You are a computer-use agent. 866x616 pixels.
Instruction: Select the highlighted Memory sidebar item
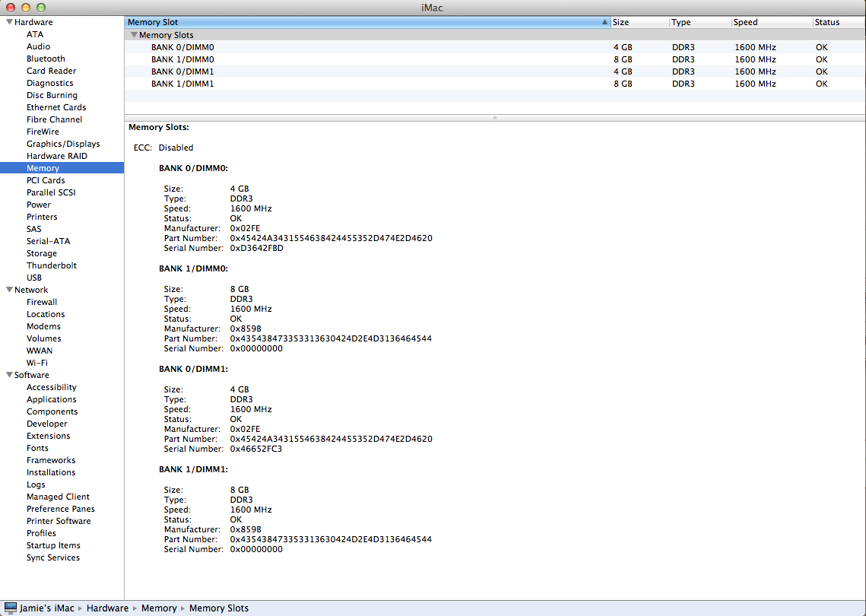pyautogui.click(x=62, y=168)
